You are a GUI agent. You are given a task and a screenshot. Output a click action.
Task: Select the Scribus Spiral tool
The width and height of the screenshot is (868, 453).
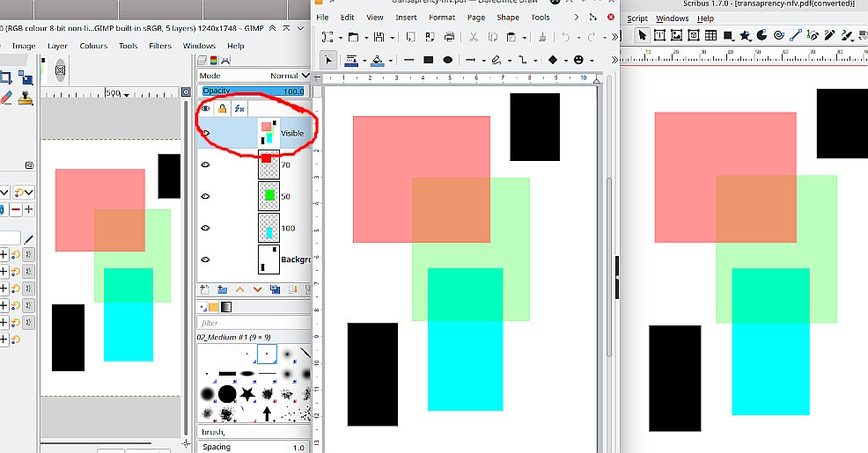tap(779, 35)
